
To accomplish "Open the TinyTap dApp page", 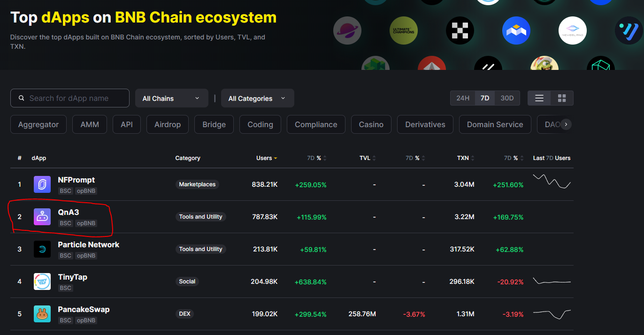I will pyautogui.click(x=73, y=277).
